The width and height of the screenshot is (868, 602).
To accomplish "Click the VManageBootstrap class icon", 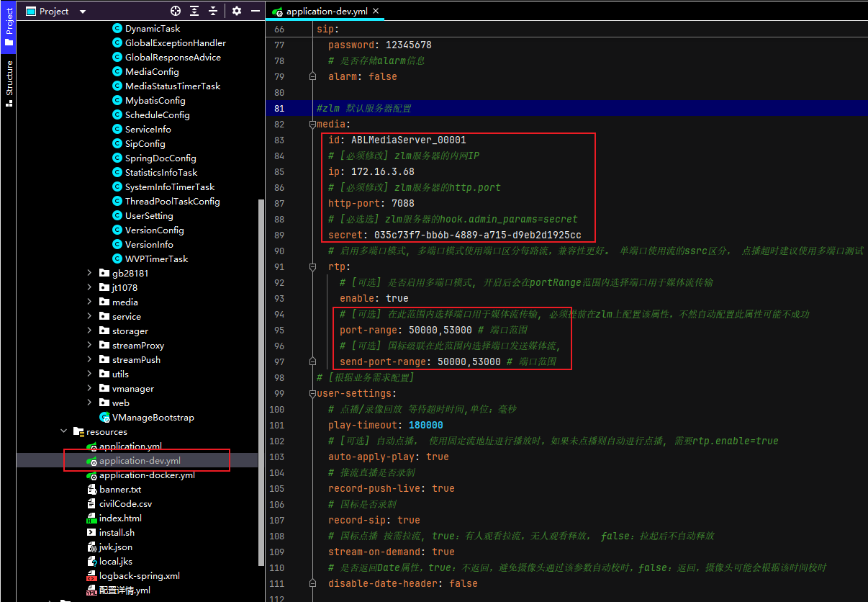I will [104, 417].
